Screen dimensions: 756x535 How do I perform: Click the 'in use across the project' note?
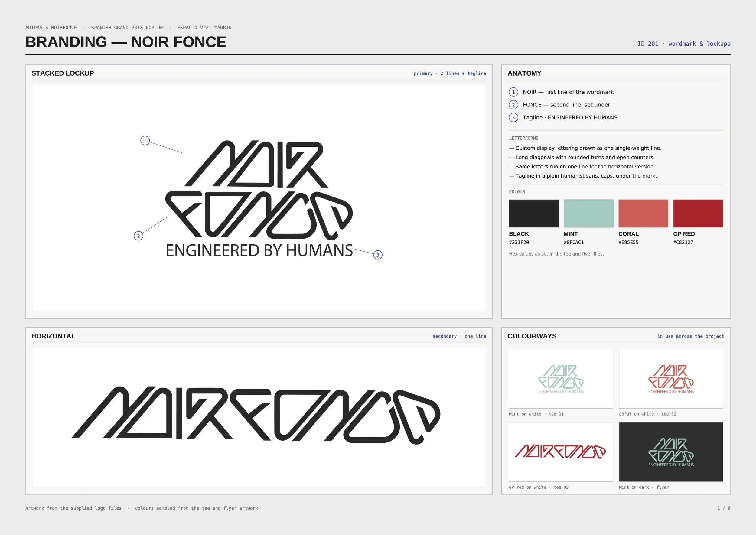click(x=690, y=336)
